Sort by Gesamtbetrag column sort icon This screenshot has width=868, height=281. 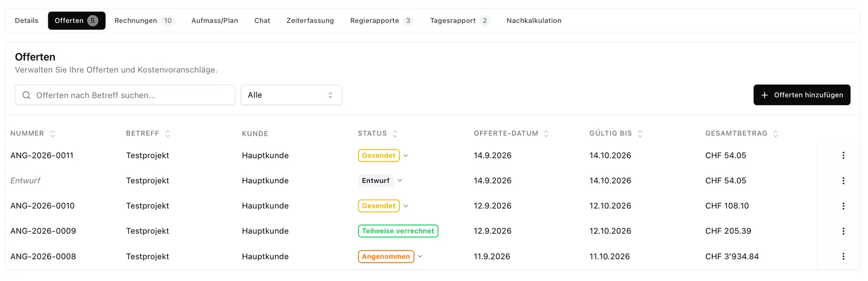[x=775, y=133]
